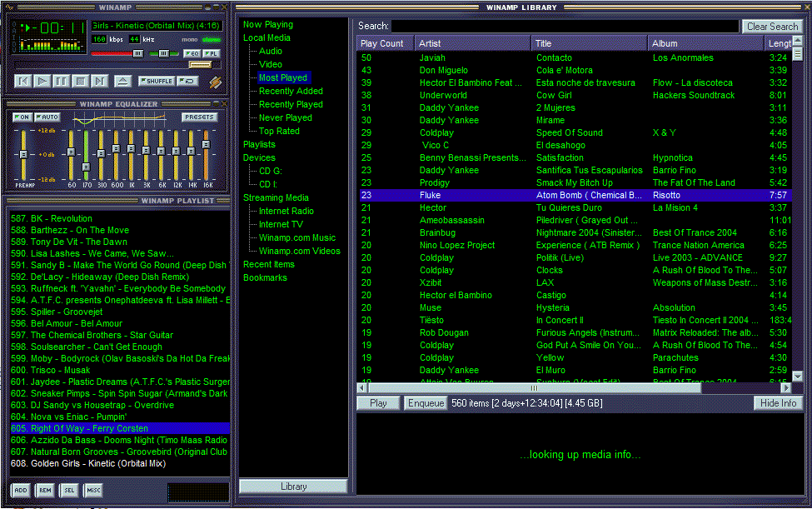Enable AUTO equalizer mode
Screen dimensions: 812x509
pyautogui.click(x=47, y=117)
